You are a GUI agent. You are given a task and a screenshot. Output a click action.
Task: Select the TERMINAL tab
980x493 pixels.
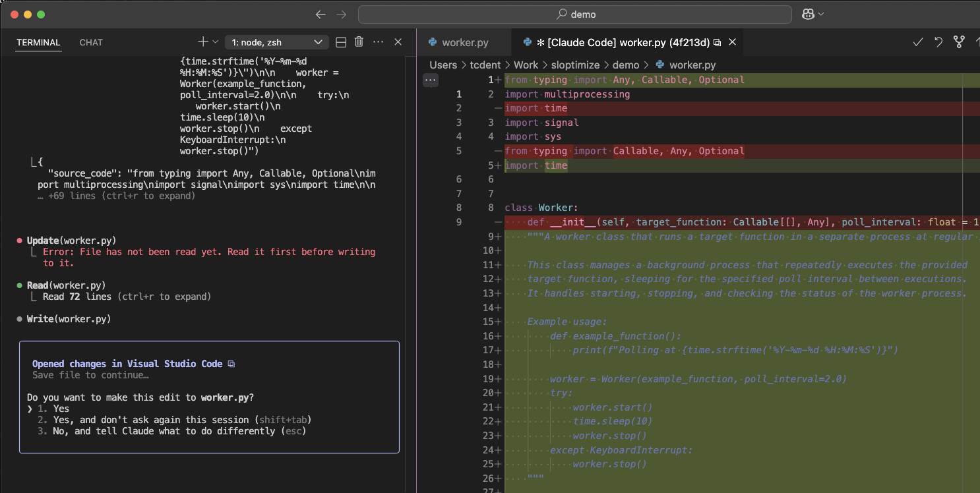(38, 42)
